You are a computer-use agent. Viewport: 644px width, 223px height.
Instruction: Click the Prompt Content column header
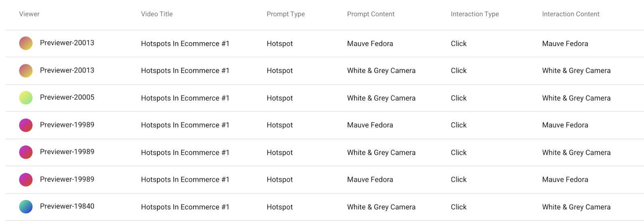(x=370, y=14)
